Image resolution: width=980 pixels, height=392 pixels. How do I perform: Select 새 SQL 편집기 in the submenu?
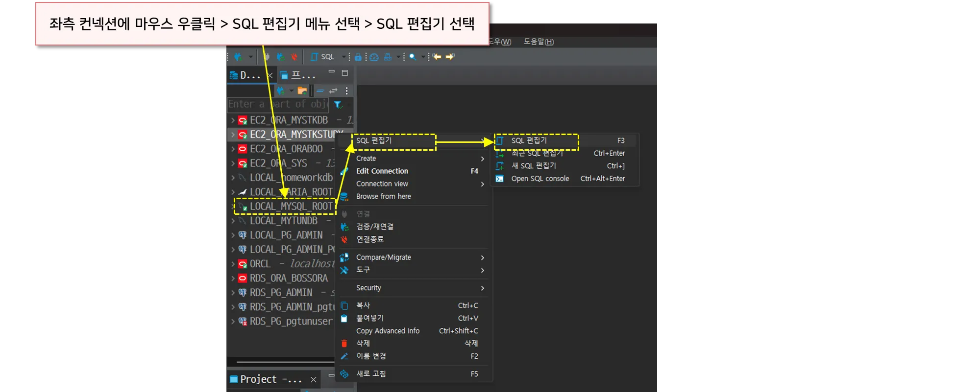click(x=564, y=166)
